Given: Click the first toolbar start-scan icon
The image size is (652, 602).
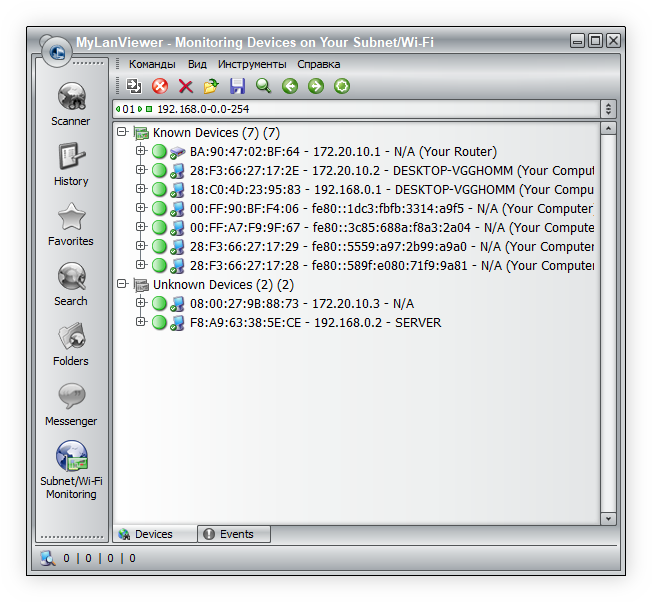Looking at the screenshot, I should pos(134,86).
